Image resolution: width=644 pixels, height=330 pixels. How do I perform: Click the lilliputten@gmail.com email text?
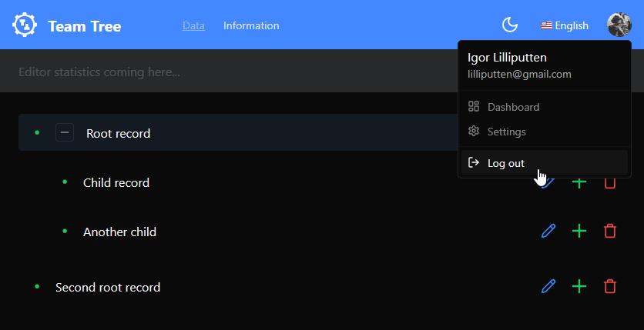point(519,74)
